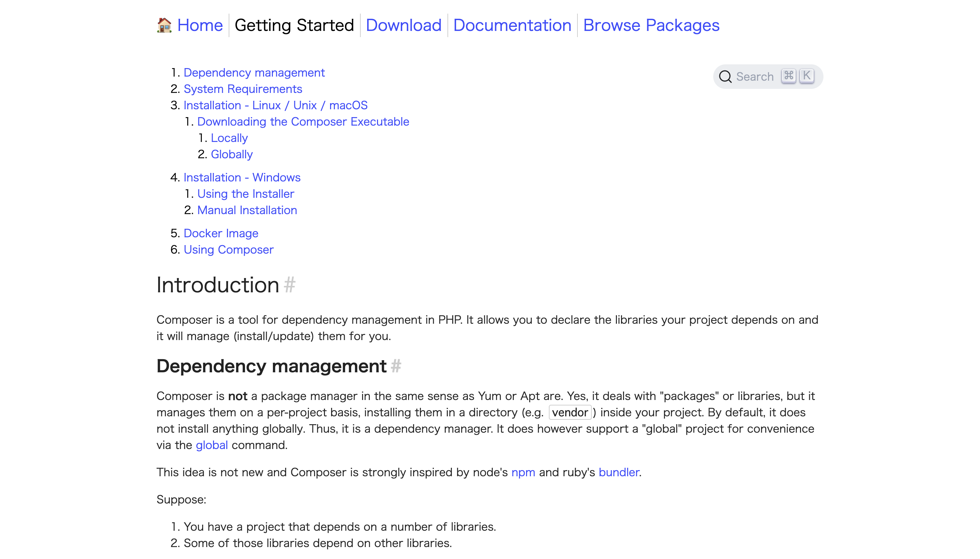Click the house icon beside Home

click(x=164, y=25)
